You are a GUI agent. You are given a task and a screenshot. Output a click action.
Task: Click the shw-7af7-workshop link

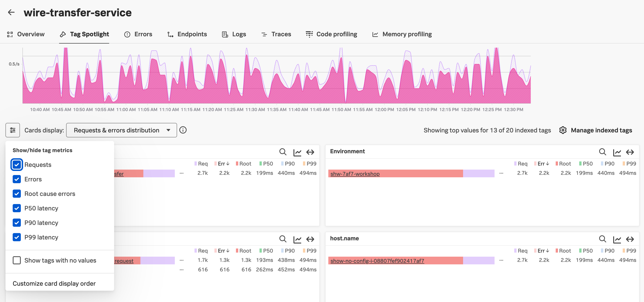355,174
